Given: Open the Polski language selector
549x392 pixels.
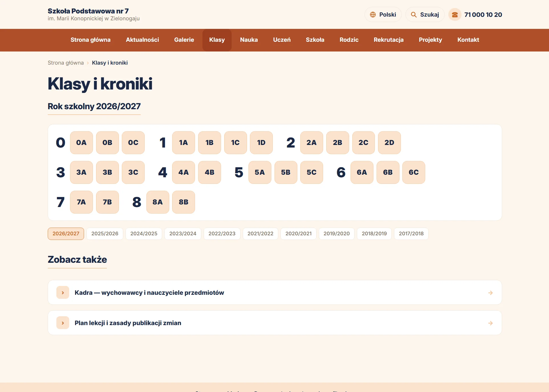Looking at the screenshot, I should coord(383,15).
